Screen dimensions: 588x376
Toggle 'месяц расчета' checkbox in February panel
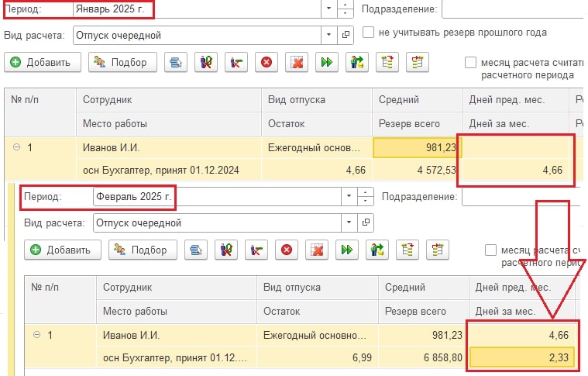coord(491,250)
